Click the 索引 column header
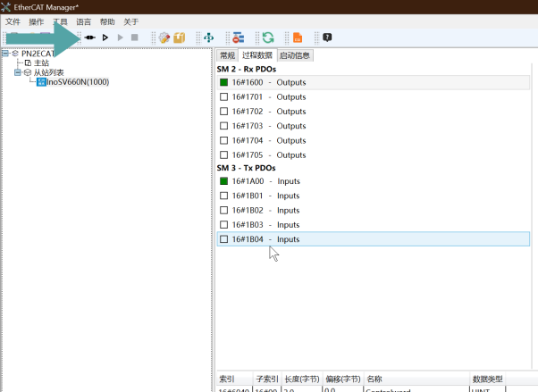 point(235,379)
